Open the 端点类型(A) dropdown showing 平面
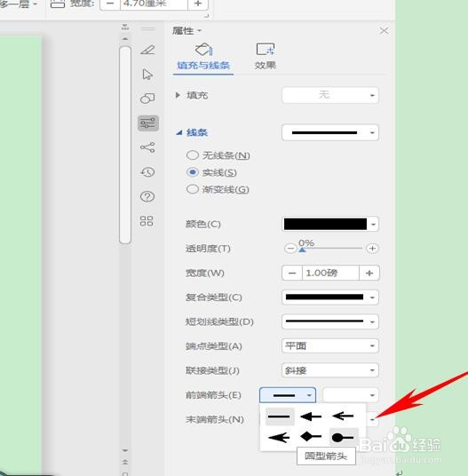The width and height of the screenshot is (468, 476). [x=330, y=345]
